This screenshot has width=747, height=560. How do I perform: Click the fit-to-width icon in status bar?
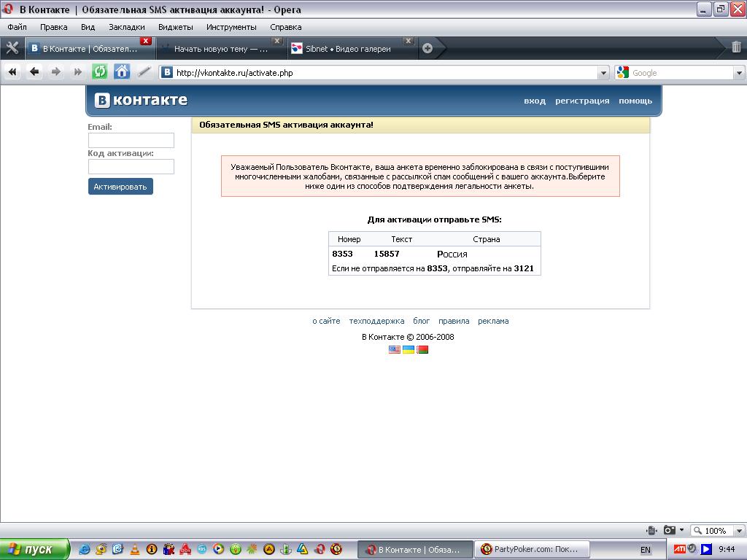[651, 530]
